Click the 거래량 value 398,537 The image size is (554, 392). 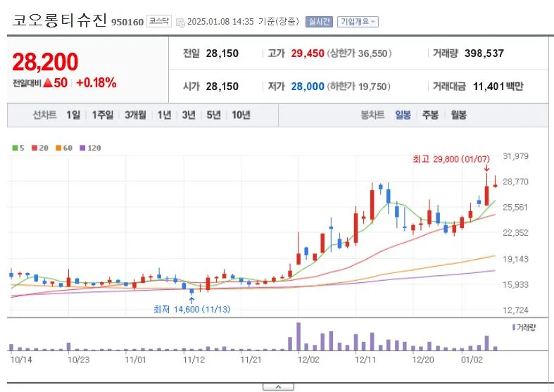[x=484, y=53]
